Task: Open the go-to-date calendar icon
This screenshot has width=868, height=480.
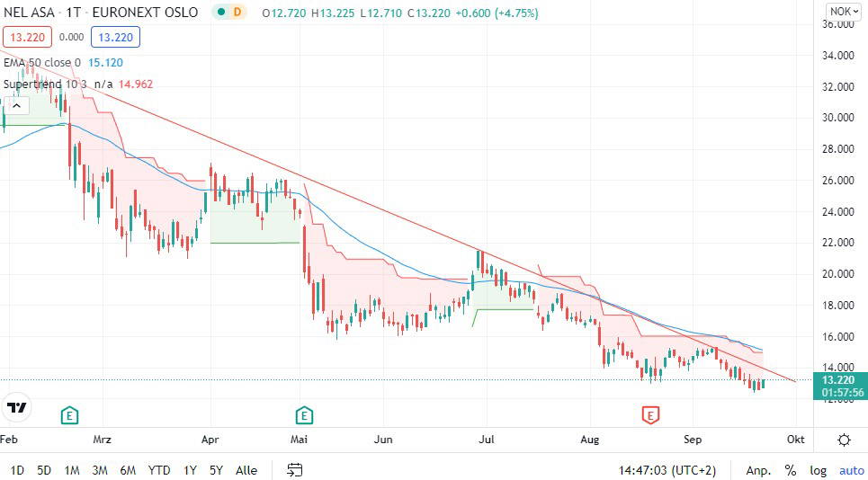Action: [x=295, y=470]
